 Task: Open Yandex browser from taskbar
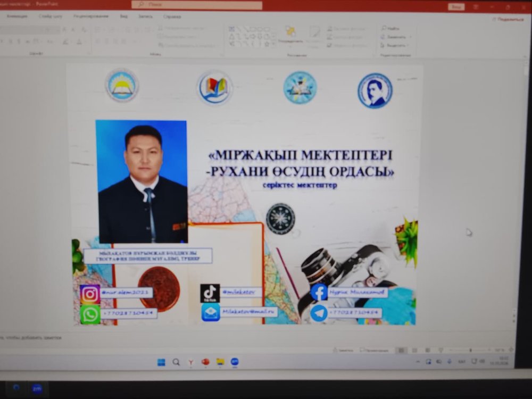tap(190, 362)
